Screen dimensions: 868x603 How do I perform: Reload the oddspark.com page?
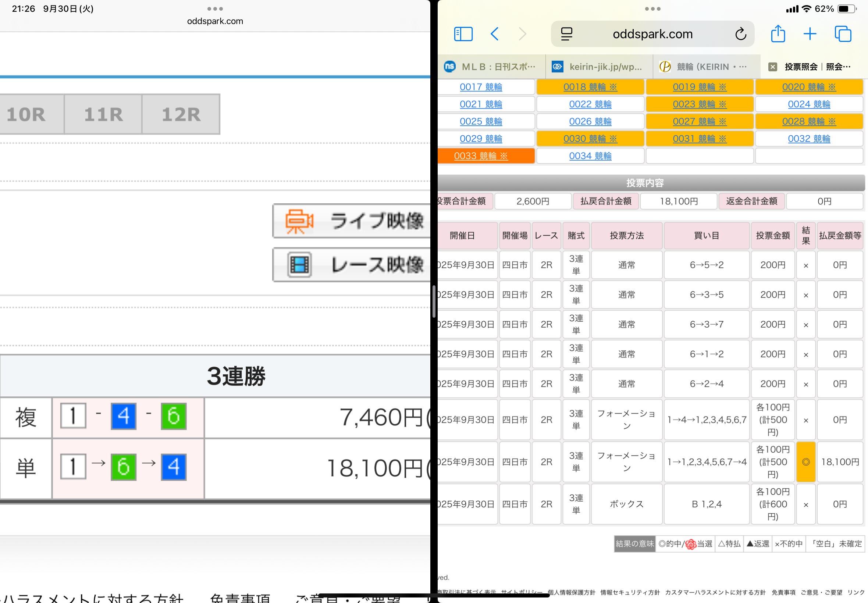click(740, 34)
